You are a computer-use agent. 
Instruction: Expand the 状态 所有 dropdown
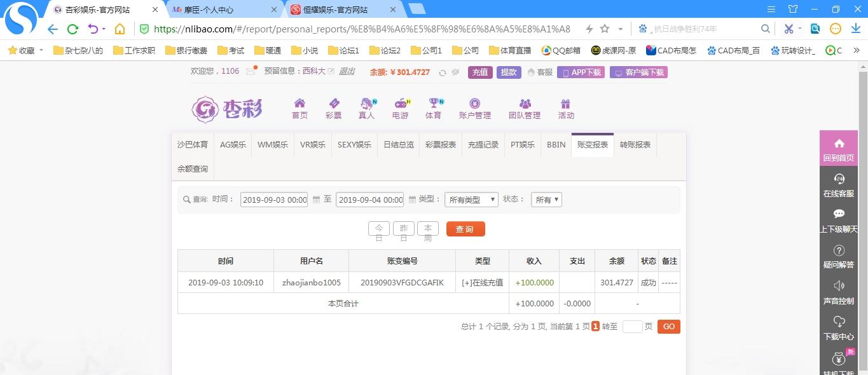pos(547,200)
